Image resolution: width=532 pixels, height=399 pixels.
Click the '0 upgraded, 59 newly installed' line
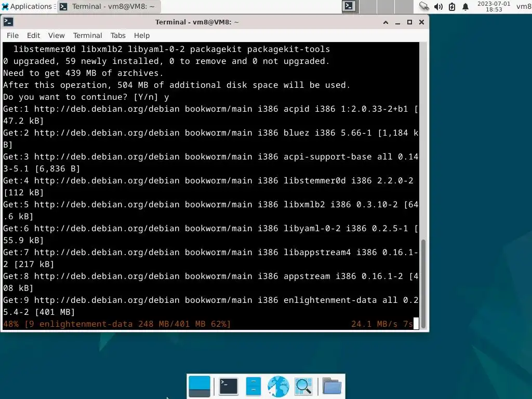(166, 61)
